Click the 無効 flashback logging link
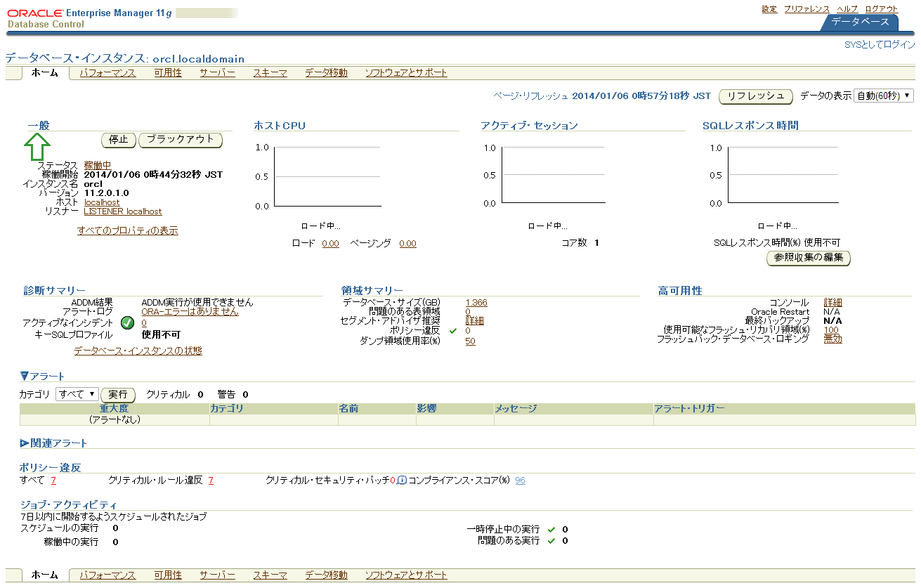Viewport: 921px width, 588px height. pos(833,339)
